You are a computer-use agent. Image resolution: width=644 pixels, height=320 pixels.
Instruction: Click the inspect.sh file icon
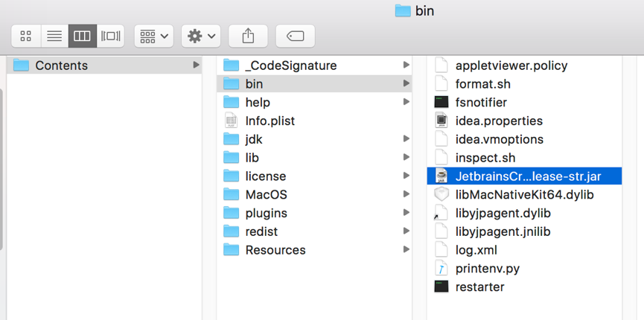click(x=441, y=158)
